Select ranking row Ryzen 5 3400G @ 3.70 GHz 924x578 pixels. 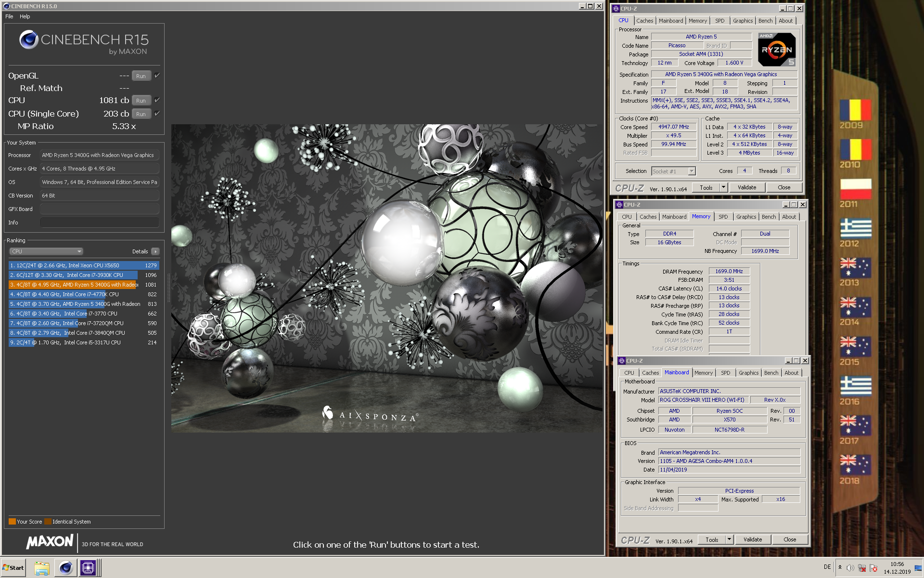click(x=84, y=304)
